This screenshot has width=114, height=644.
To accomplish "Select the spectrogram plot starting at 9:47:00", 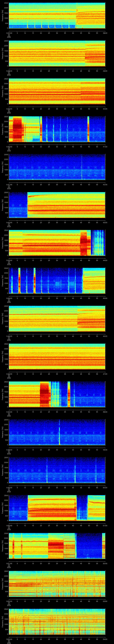I will 57,394.
